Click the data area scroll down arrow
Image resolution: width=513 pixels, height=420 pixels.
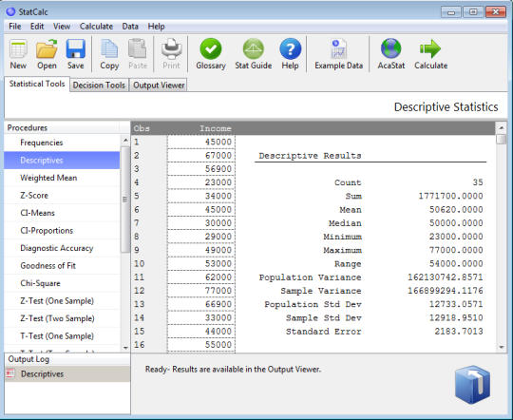click(501, 348)
